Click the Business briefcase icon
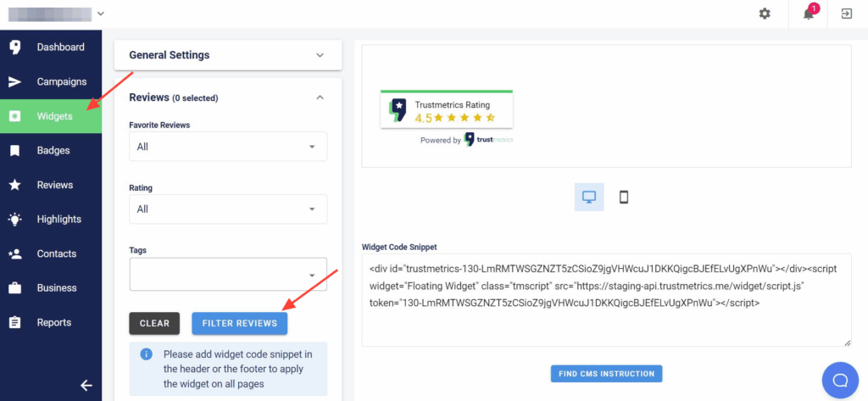 pos(15,288)
